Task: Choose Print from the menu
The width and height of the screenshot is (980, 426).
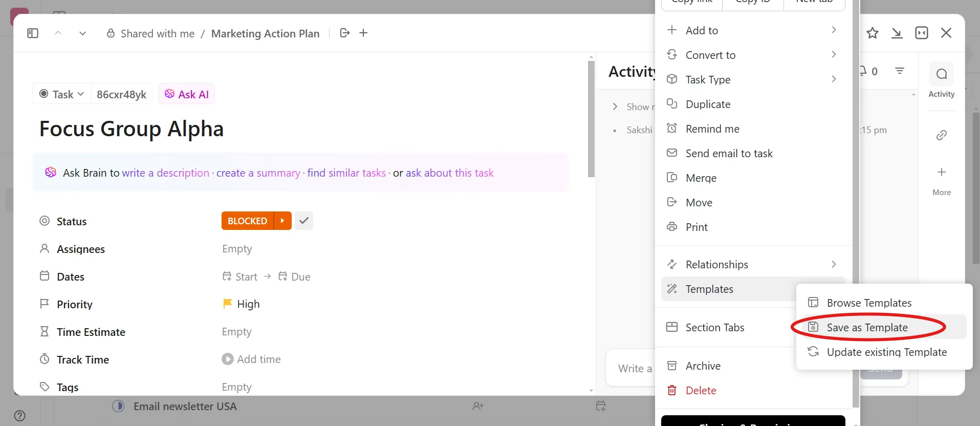Action: pyautogui.click(x=752, y=227)
